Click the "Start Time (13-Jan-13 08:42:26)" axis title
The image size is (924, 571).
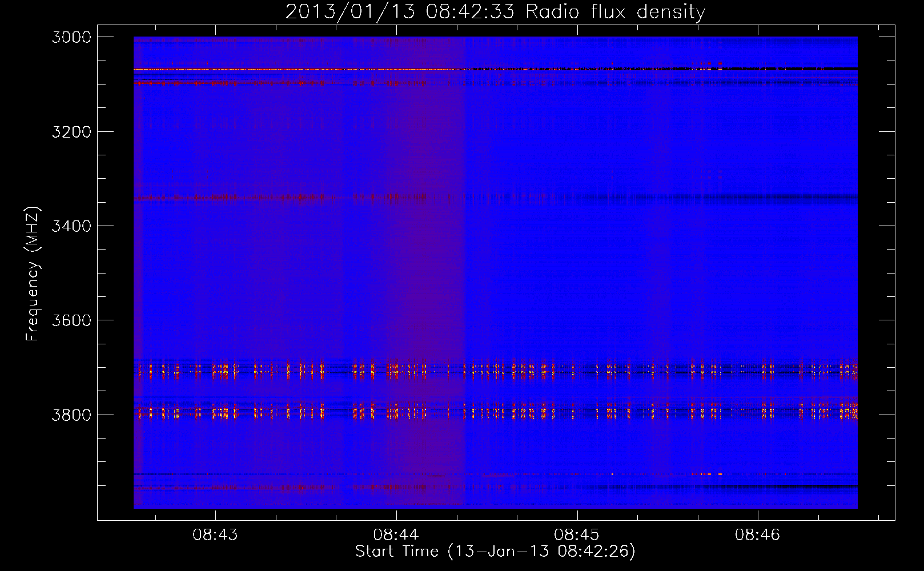(x=495, y=552)
